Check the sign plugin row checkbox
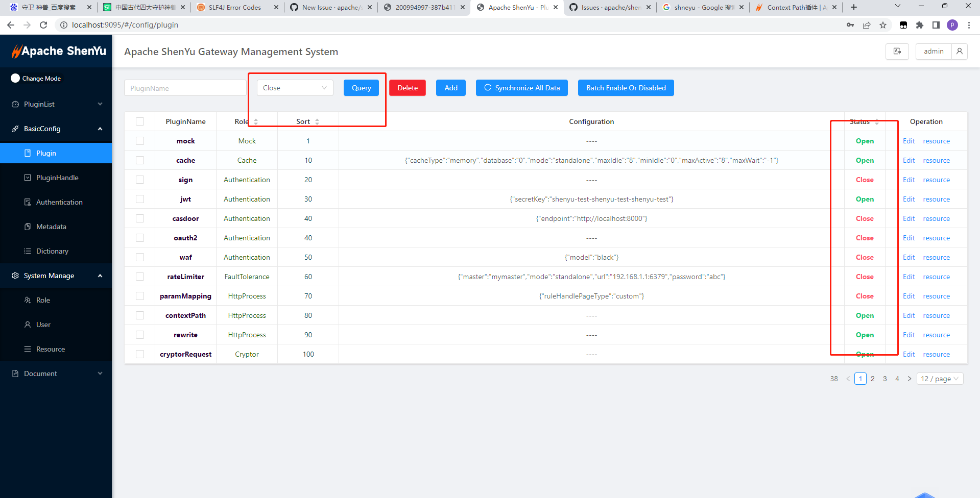 pos(140,180)
